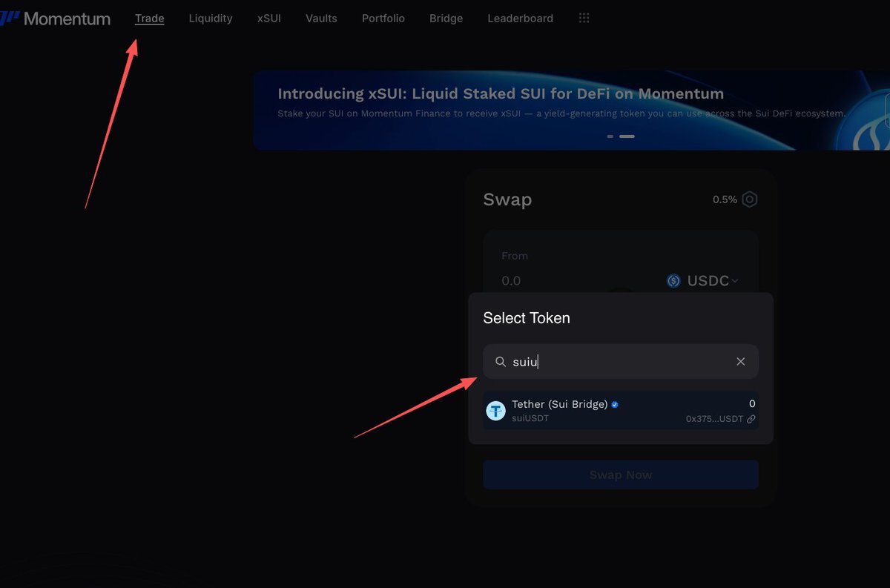Click the Swap Now button
Screen dimensions: 890x588
(x=621, y=475)
